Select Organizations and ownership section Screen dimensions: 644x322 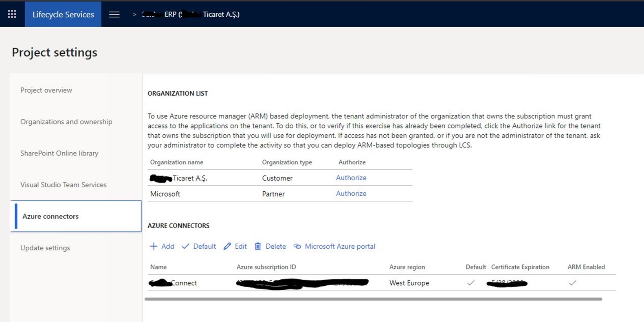click(66, 122)
